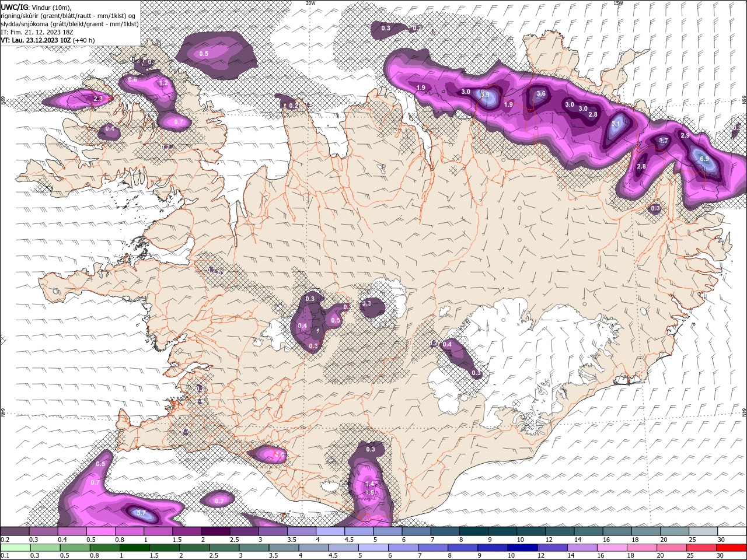Pick the pale green lower legend swatch at 0.1
The height and width of the screenshot is (560, 747).
pos(15,548)
